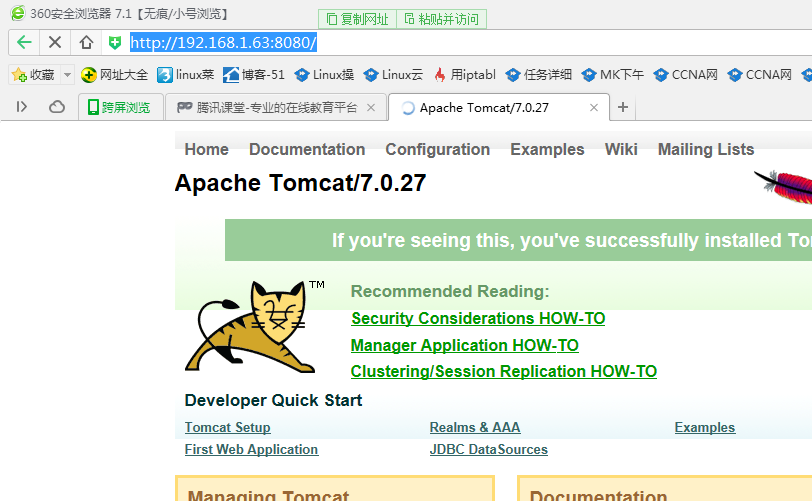The height and width of the screenshot is (501, 812).
Task: Close the Apache Tomcat tab
Action: pos(594,107)
